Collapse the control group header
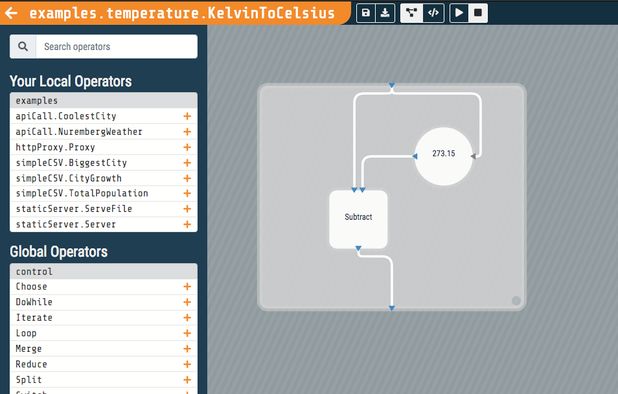Screen dimensions: 618x394 [104, 271]
